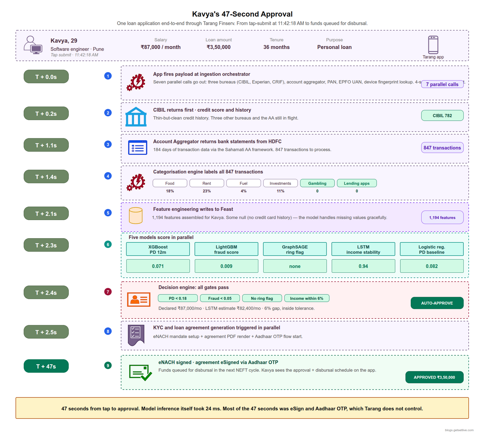Screen dimensions: 485x448
Task: Click the signed certificate icon for eNACH
Action: 140,373
